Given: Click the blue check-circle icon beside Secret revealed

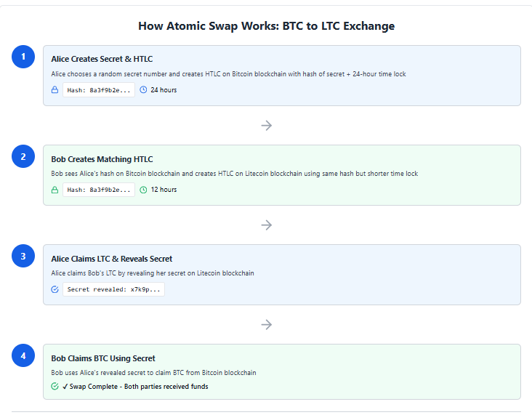Looking at the screenshot, I should tap(55, 289).
